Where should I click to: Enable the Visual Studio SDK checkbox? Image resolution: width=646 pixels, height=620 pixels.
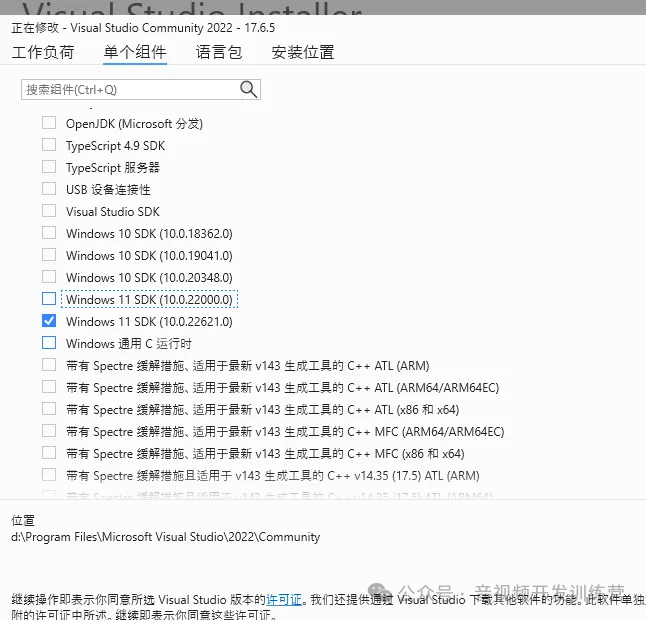(49, 211)
